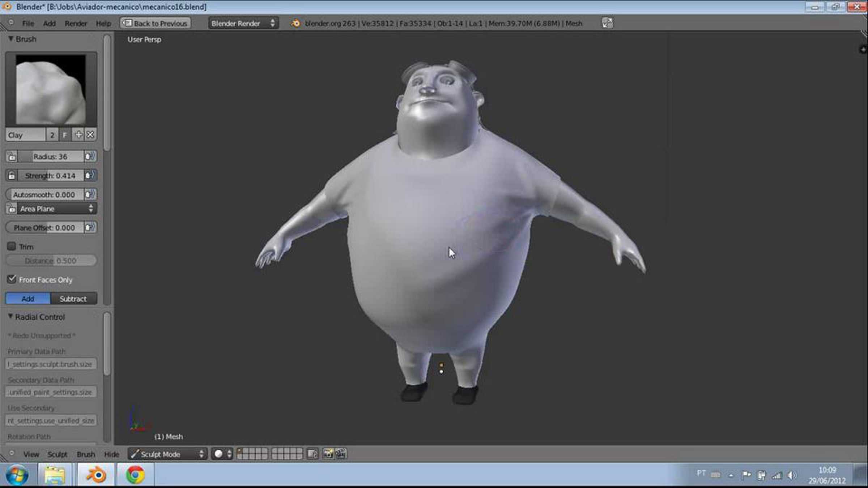
Task: Enable the Trim checkbox
Action: (x=12, y=247)
